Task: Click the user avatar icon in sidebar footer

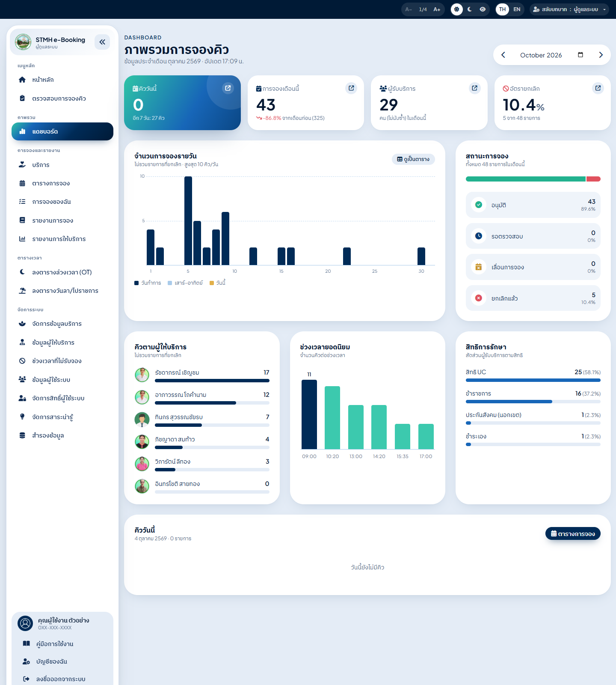Action: pos(25,623)
